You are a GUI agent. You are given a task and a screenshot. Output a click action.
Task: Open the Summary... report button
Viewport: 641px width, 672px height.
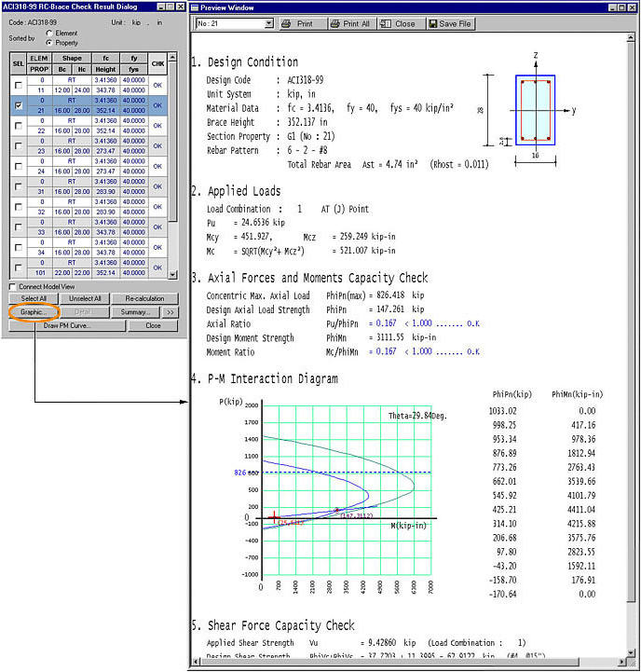(135, 312)
